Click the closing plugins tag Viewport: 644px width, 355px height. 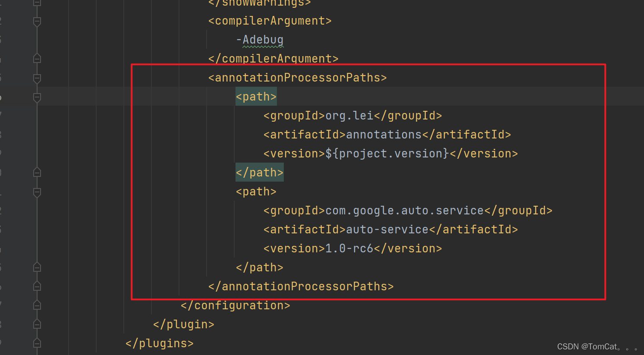pyautogui.click(x=160, y=343)
